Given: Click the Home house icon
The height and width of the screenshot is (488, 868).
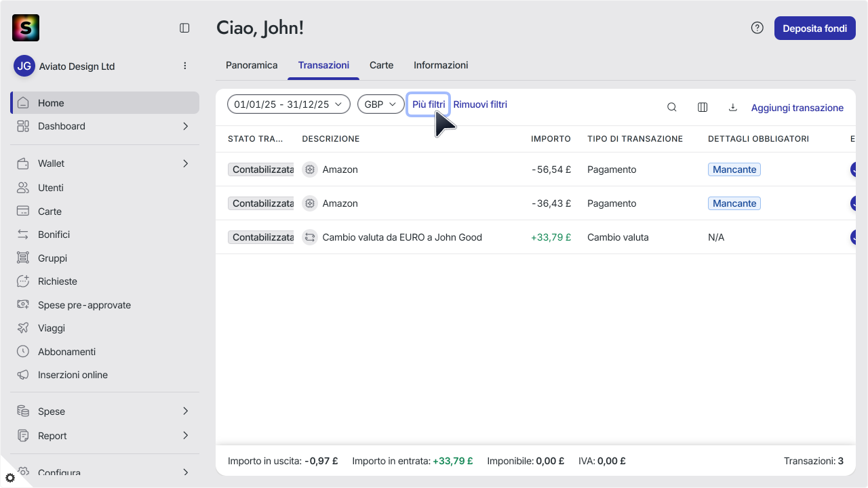Looking at the screenshot, I should pos(23,103).
